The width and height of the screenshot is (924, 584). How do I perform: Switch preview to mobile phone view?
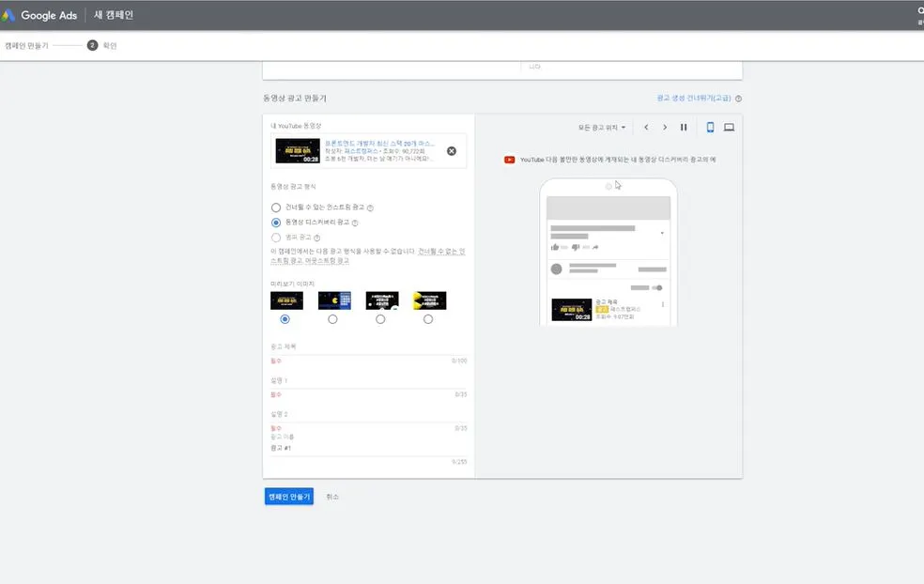tap(710, 128)
